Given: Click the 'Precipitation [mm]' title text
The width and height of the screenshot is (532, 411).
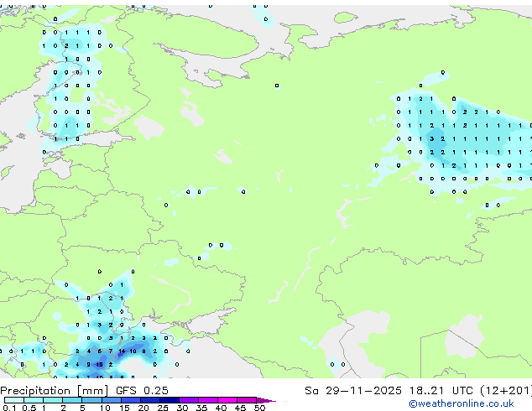Looking at the screenshot, I should pyautogui.click(x=55, y=391).
